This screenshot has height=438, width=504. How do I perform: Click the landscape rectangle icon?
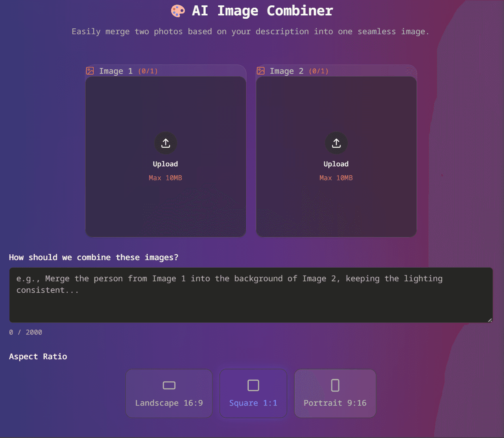coord(169,385)
